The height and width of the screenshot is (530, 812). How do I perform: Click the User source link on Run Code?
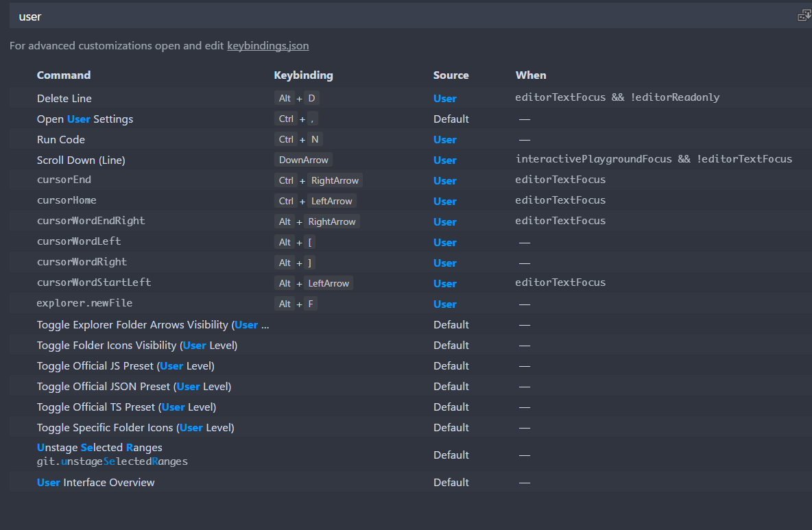pyautogui.click(x=444, y=139)
